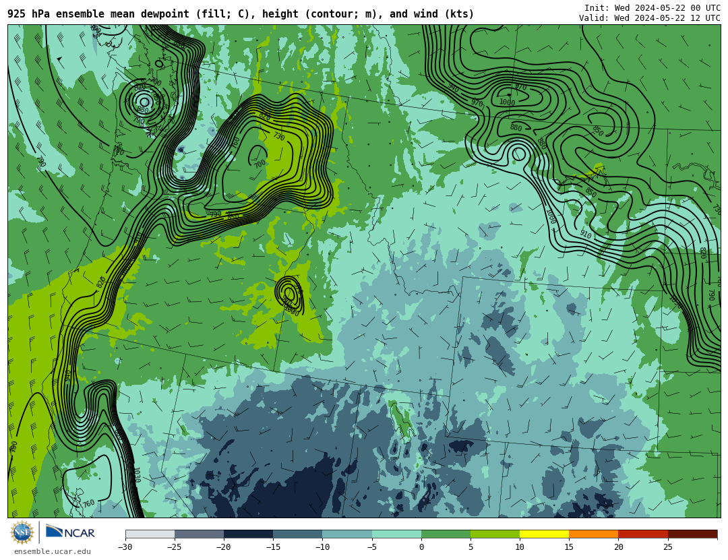This screenshot has width=728, height=560.
Task: Select the -5 to 0 color swatch
Action: pos(396,534)
